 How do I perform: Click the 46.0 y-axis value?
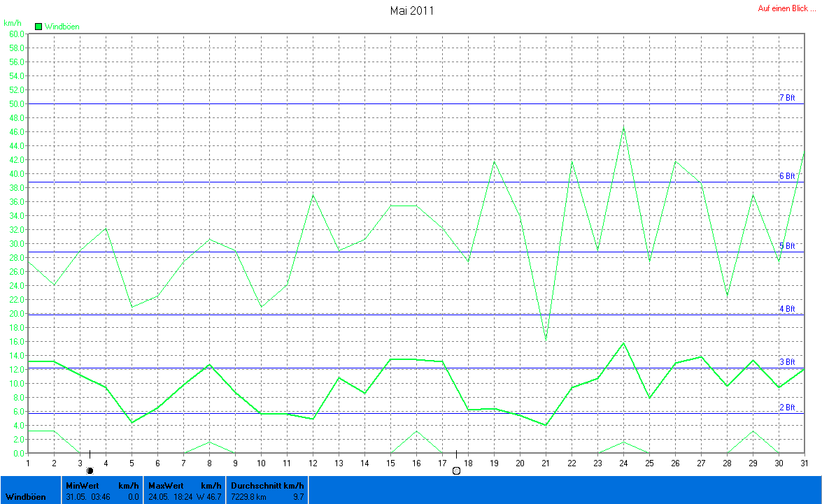[17, 132]
